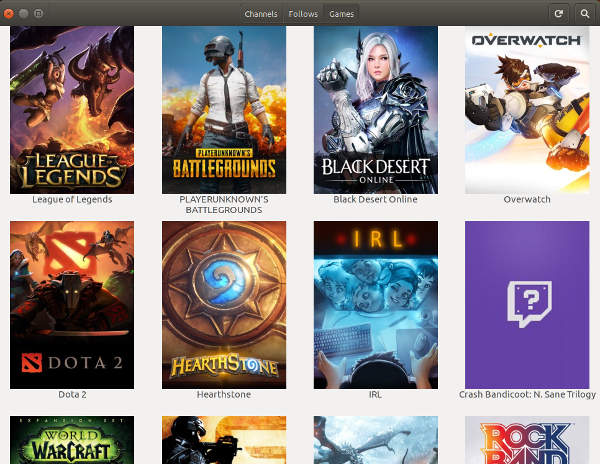The height and width of the screenshot is (464, 600).
Task: Open the Overwatch game cover
Action: (527, 110)
